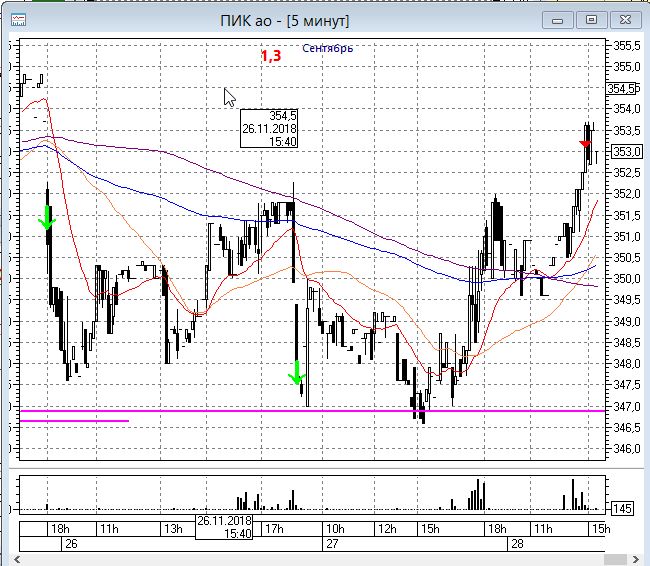Viewport: 650px width, 566px height.
Task: Click the 145 volume value label
Action: [623, 508]
